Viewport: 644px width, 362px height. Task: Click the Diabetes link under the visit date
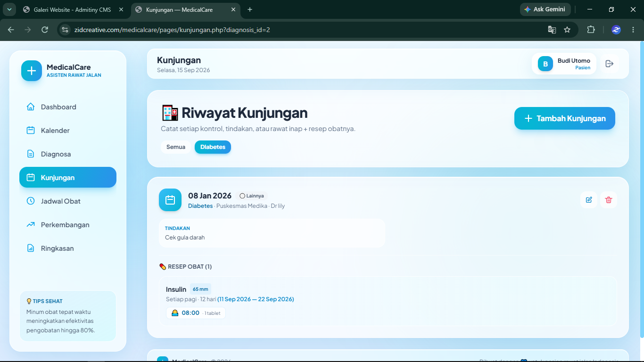[200, 206]
